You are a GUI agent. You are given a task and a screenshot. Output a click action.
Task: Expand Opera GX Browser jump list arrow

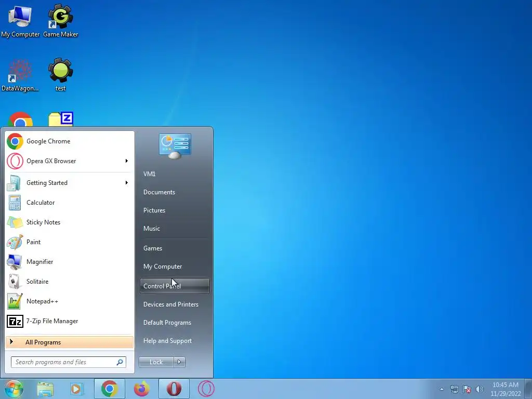(127, 161)
